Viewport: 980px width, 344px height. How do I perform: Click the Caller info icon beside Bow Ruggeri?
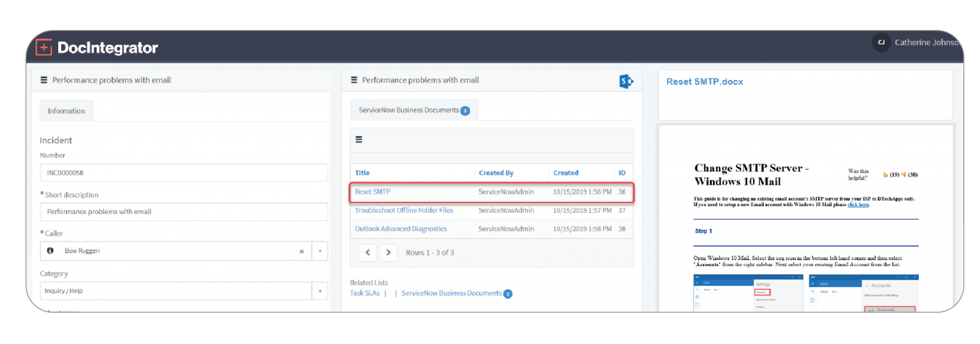coord(50,251)
